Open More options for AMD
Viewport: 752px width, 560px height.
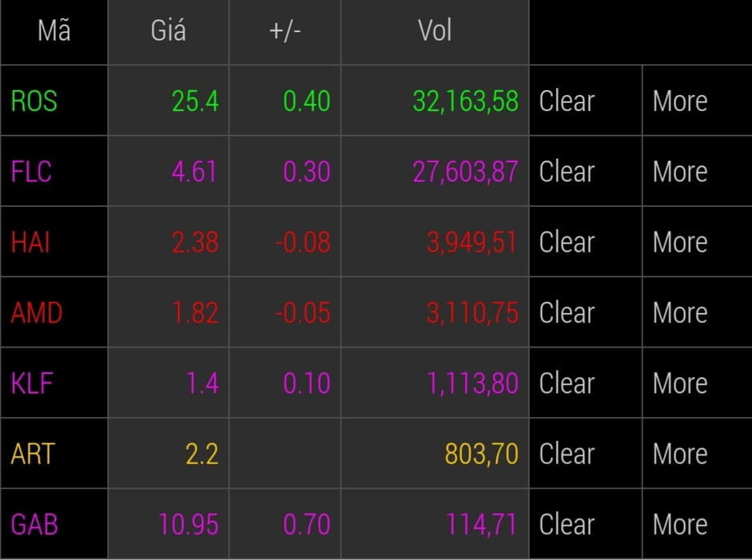coord(698,312)
